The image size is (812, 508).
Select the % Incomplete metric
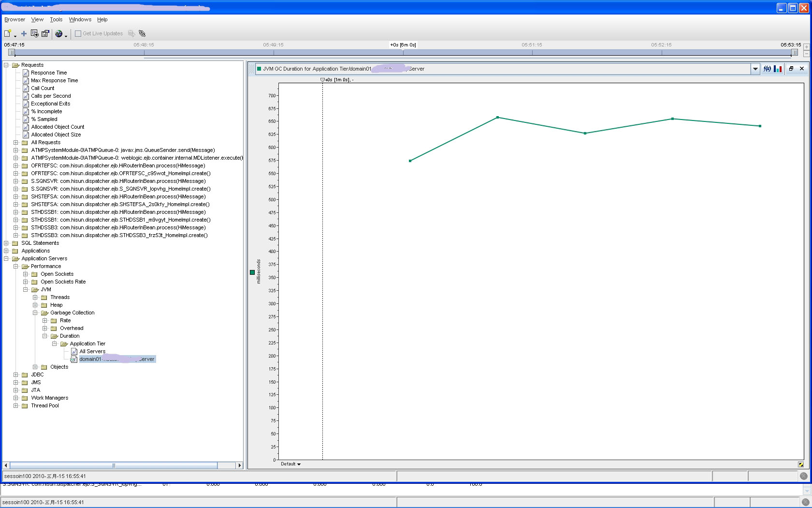tap(46, 111)
